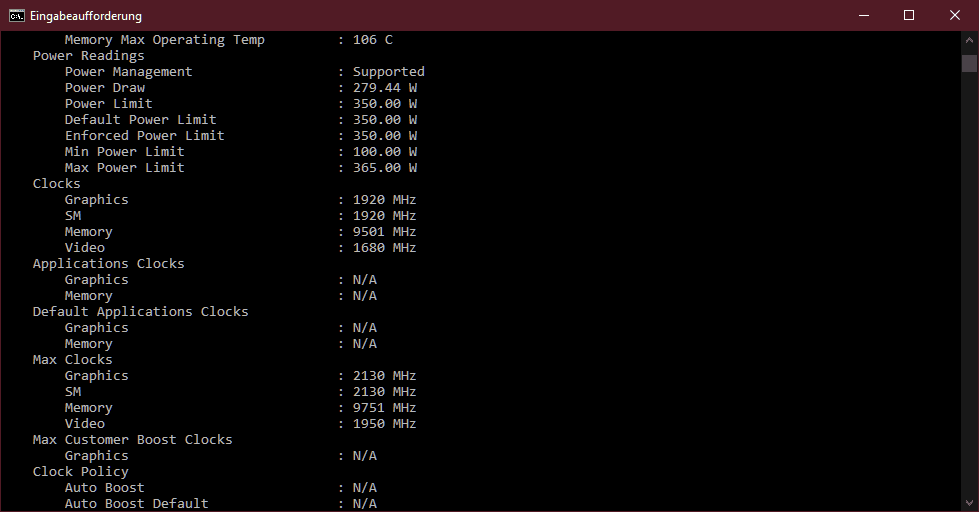
Task: Click the 'Auto Boost Default' label
Action: tap(137, 503)
